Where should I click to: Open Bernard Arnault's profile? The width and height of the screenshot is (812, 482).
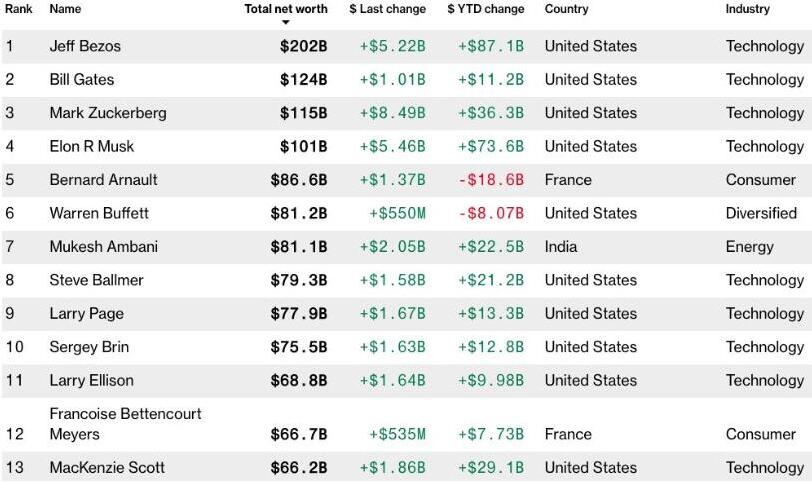tap(103, 180)
